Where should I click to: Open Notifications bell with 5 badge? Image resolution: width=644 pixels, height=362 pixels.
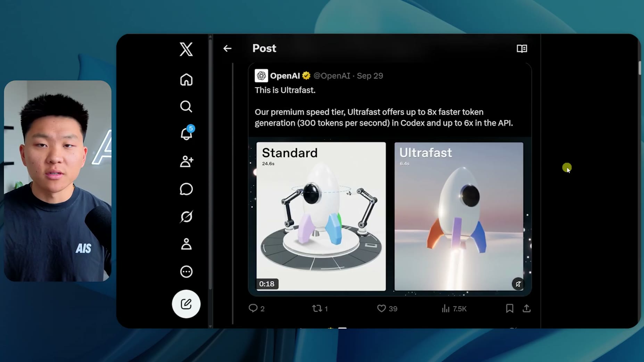point(187,133)
